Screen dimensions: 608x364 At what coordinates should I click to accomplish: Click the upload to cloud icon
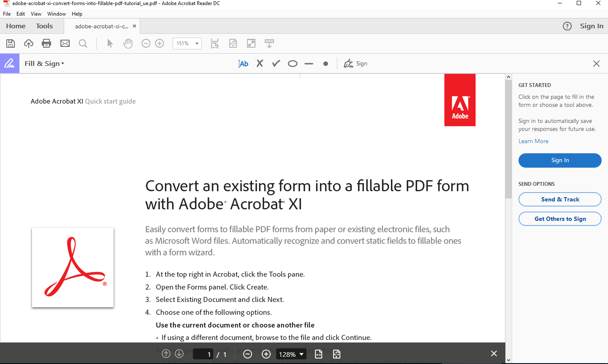coord(29,43)
